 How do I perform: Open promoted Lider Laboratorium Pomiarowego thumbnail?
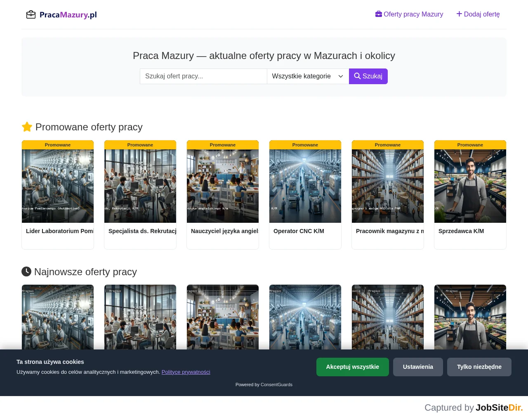pyautogui.click(x=58, y=186)
